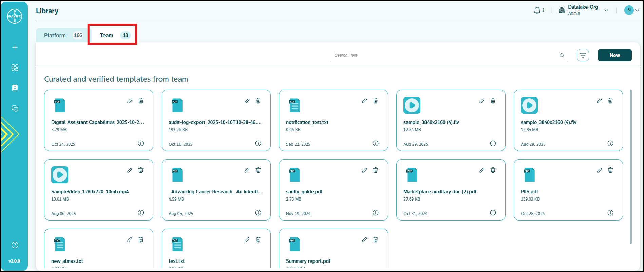Delete the SampleVideo_1280x720_10mb.mp4 file

pyautogui.click(x=141, y=170)
